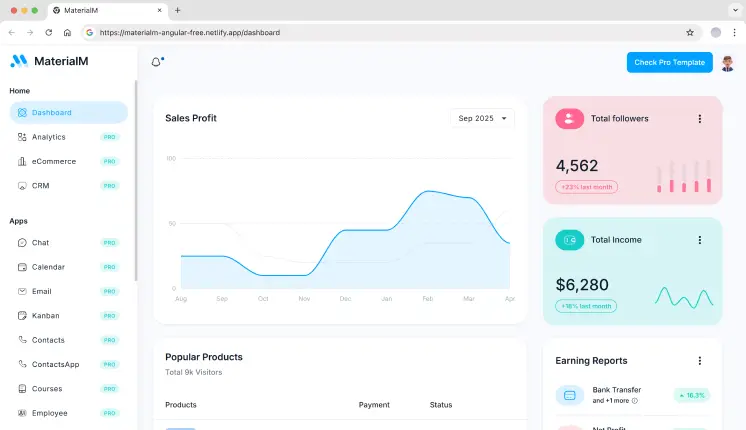746x430 pixels.
Task: Click the Email envelope icon
Action: click(x=22, y=291)
